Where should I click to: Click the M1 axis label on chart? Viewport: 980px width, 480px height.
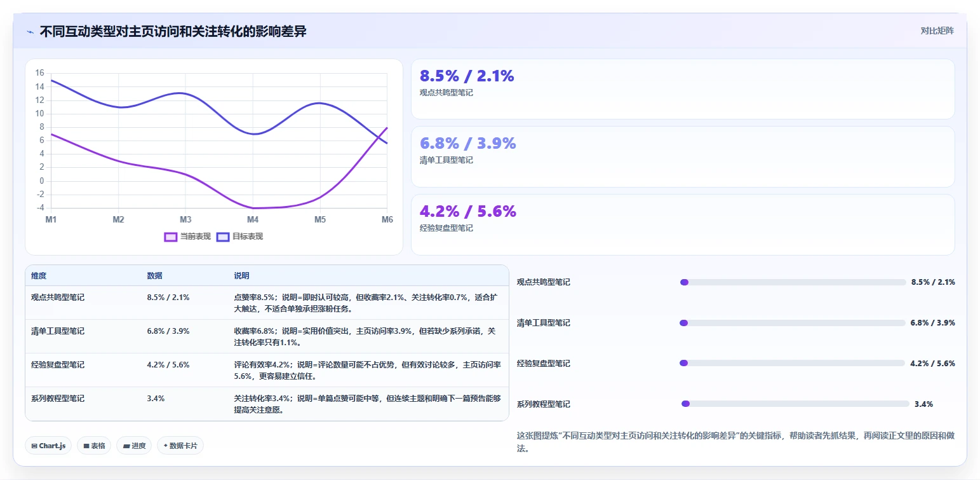(x=51, y=219)
